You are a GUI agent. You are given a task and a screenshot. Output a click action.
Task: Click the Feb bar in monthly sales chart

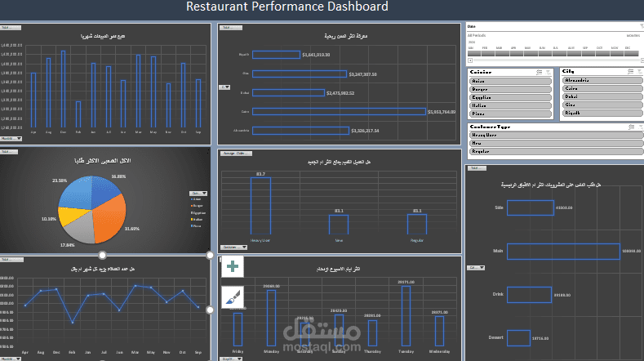point(78,114)
